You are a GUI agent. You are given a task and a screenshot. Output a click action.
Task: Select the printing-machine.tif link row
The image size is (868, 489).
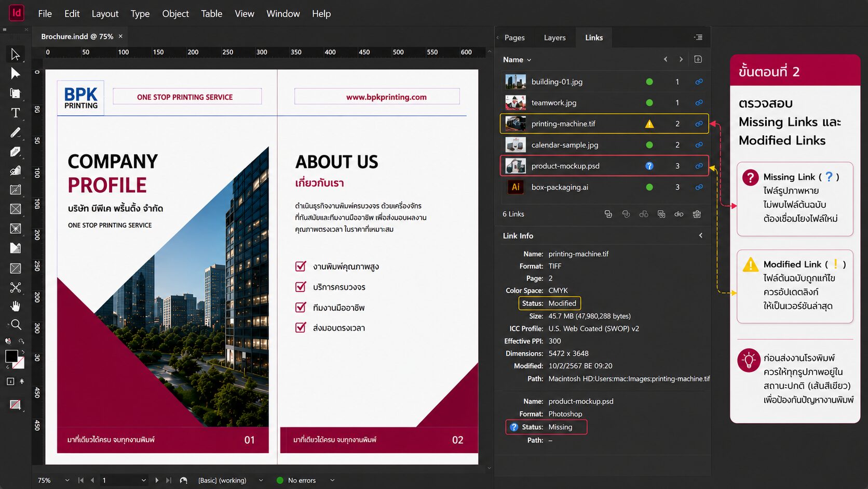point(604,124)
